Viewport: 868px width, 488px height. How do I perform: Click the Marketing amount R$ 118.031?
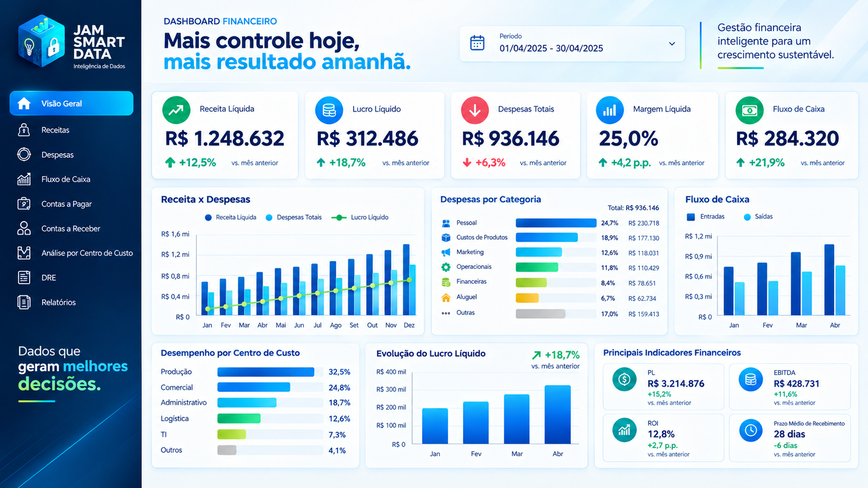[x=644, y=253]
